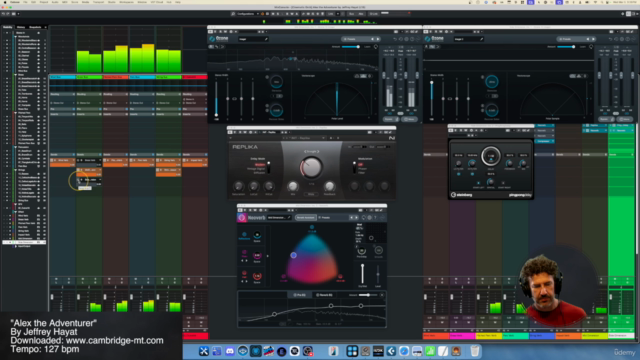Viewport: 640px width, 360px height.
Task: Click the Reverb Assistant button in Neoverb
Action: (x=305, y=218)
